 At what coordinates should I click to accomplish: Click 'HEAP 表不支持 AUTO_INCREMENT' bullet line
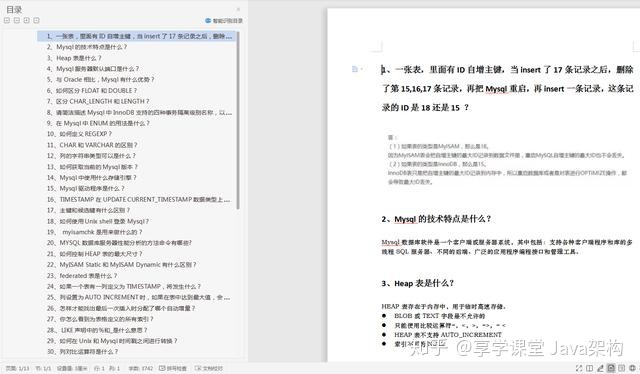point(448,334)
